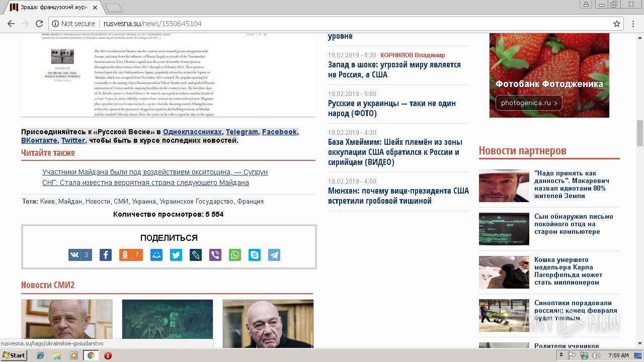Screen dimensions: 644x362
Task: Open Синоптики порадовали россиян headline
Action: click(576, 310)
